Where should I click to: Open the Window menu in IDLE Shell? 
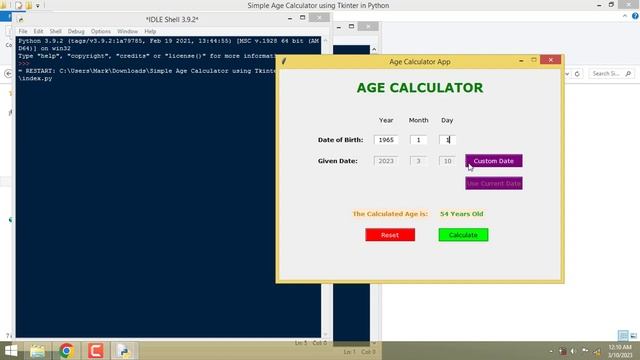click(x=127, y=31)
